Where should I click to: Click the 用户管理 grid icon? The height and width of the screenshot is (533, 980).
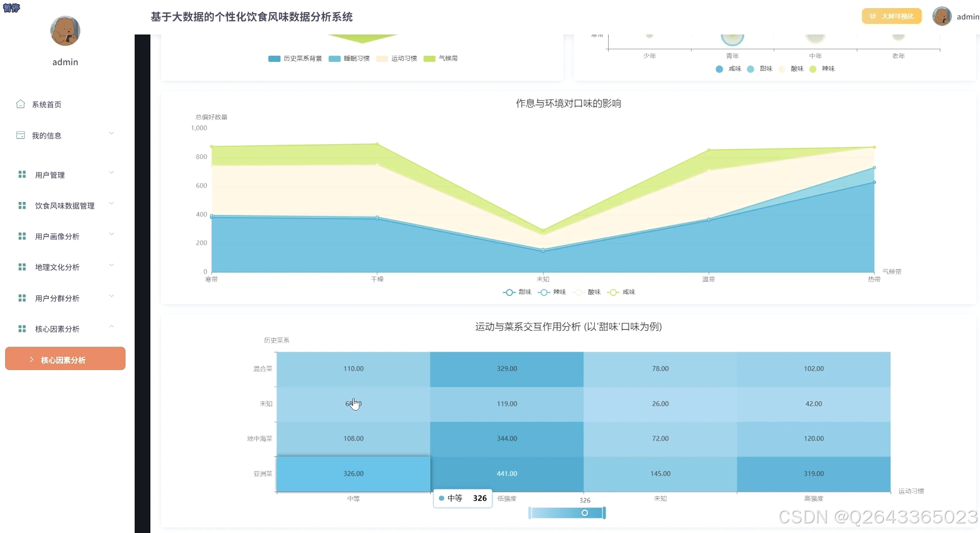21,174
